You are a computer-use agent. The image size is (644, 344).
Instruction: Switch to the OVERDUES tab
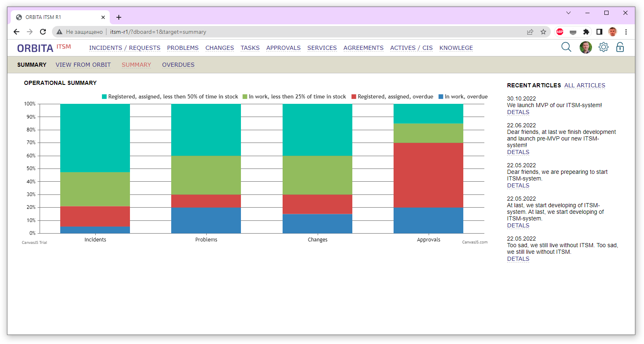(x=178, y=65)
